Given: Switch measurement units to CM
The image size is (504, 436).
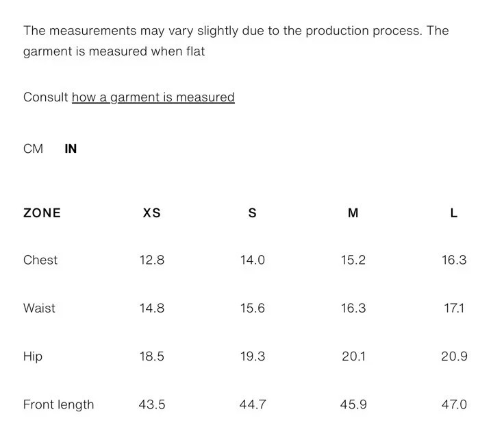Looking at the screenshot, I should tap(33, 149).
